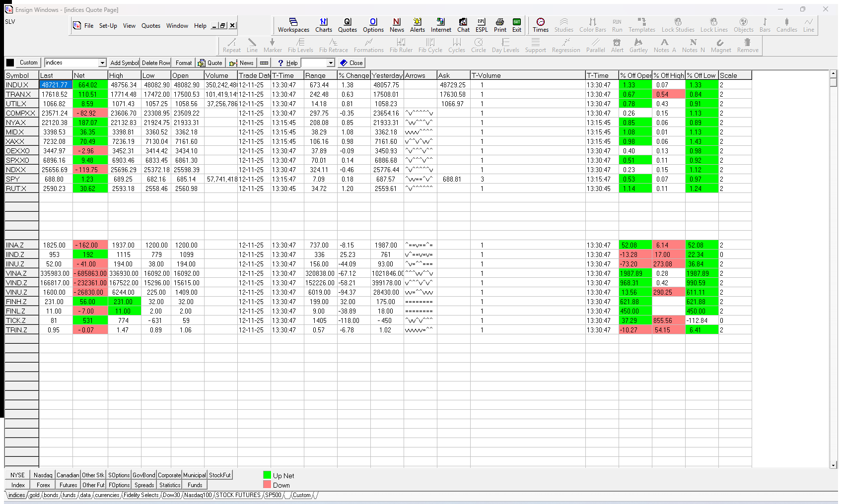Select the COMPX.X symbol cell

[21, 113]
